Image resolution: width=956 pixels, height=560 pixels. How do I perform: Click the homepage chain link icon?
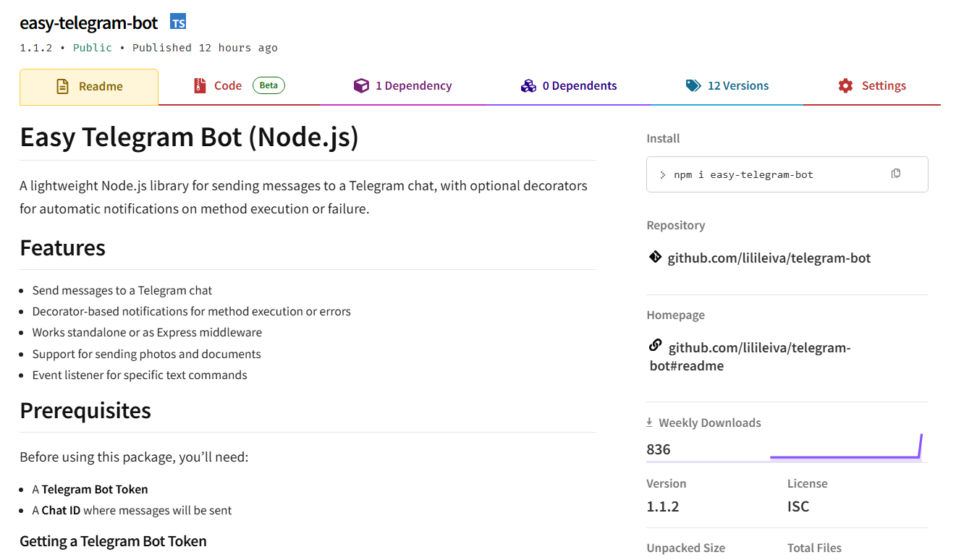coord(655,345)
